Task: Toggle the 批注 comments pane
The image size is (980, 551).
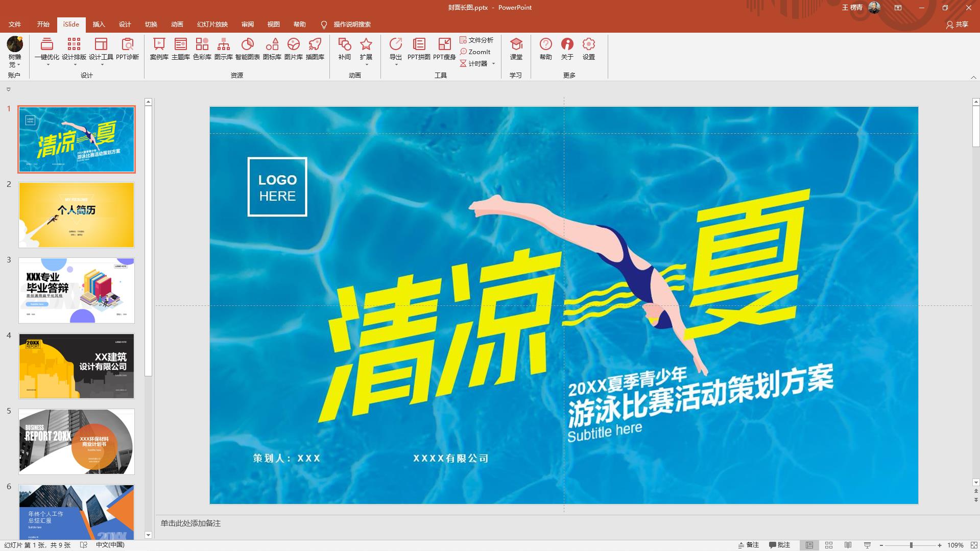Action: 780,545
